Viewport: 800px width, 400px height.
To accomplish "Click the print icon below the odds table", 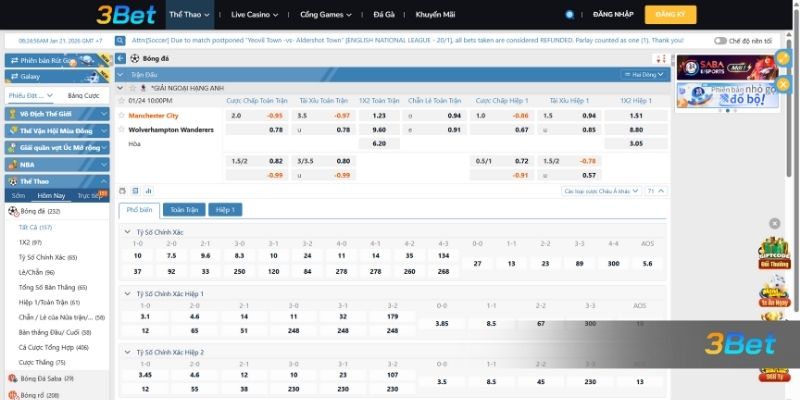I will tap(123, 190).
